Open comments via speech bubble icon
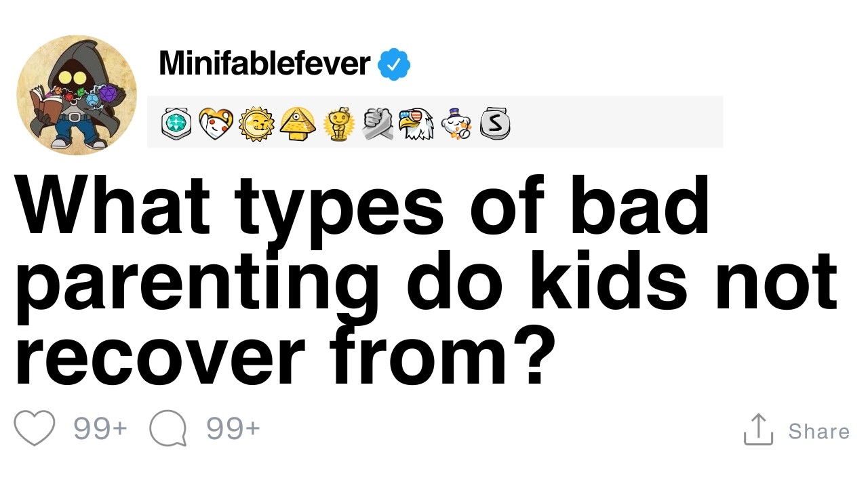The width and height of the screenshot is (868, 488). click(167, 430)
